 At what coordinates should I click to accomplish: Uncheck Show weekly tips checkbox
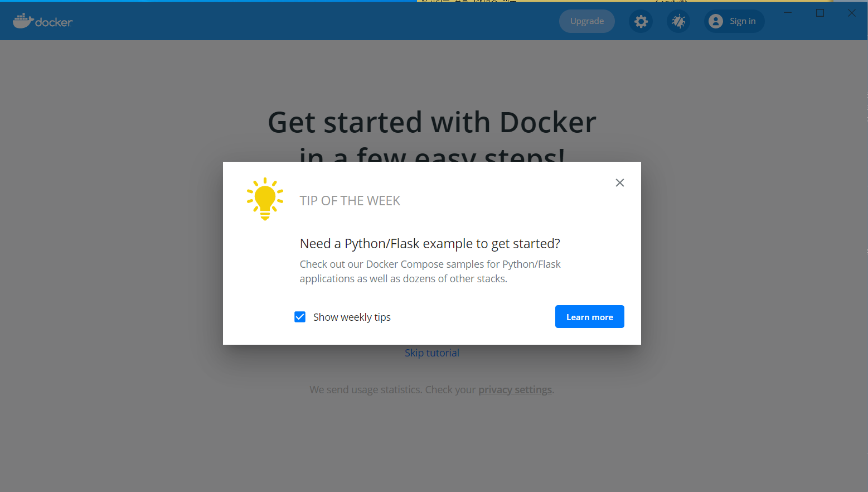tap(300, 317)
